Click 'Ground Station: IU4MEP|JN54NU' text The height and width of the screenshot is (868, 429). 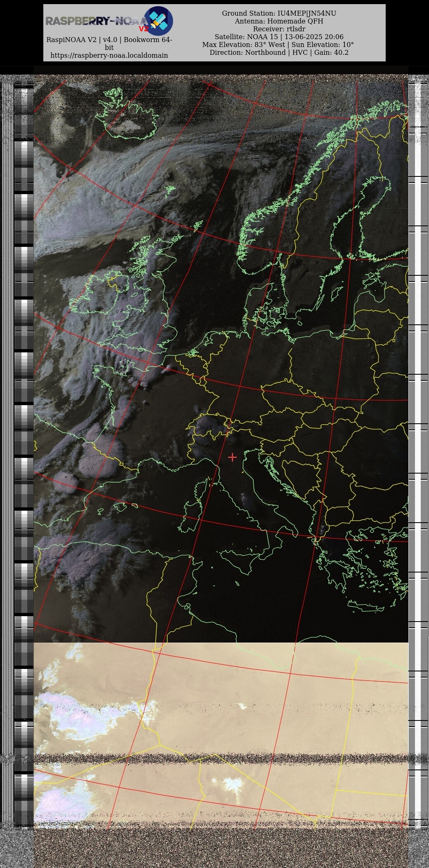tap(279, 13)
